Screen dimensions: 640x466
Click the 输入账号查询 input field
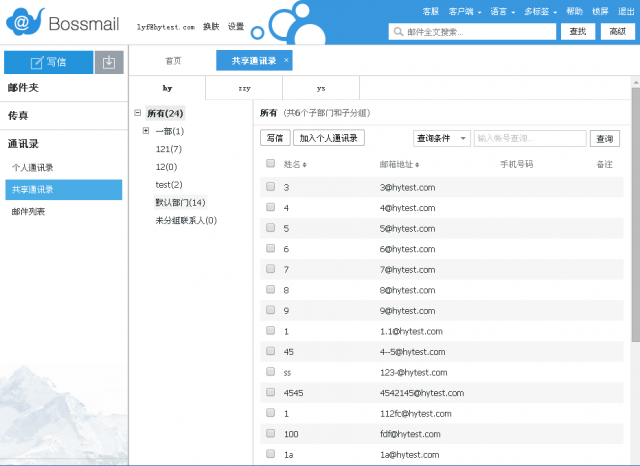point(530,138)
